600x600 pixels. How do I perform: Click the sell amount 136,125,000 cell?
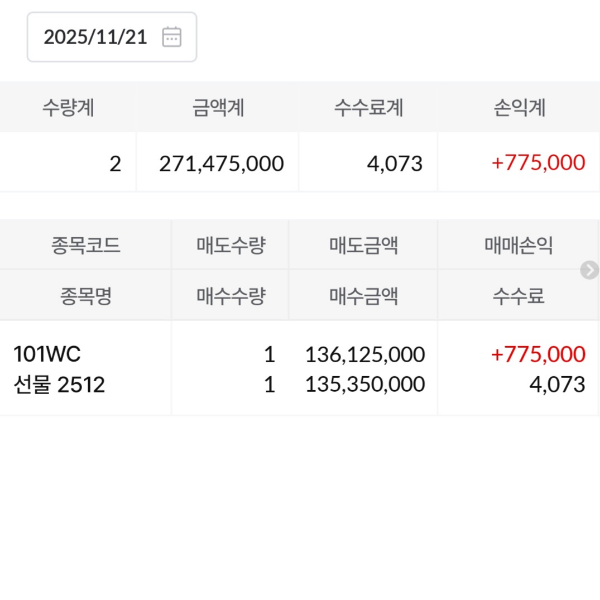point(364,354)
